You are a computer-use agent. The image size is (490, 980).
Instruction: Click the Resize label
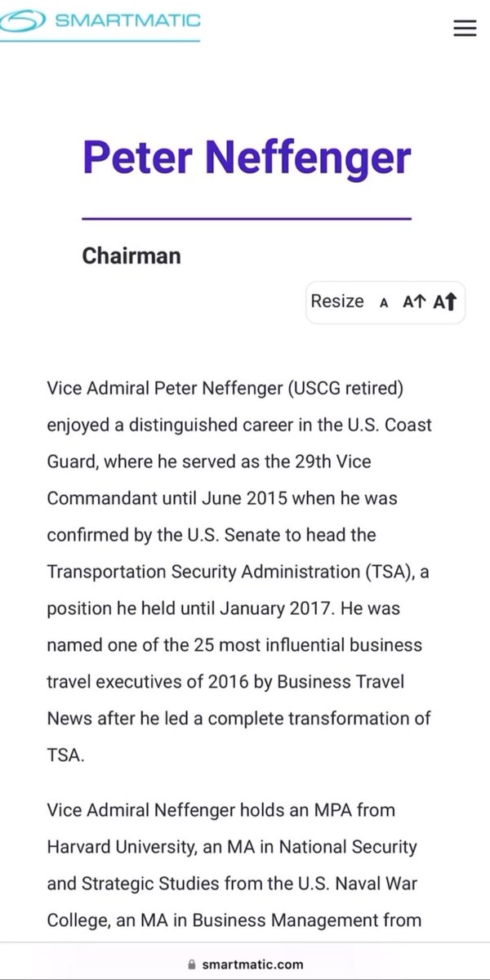tap(337, 301)
